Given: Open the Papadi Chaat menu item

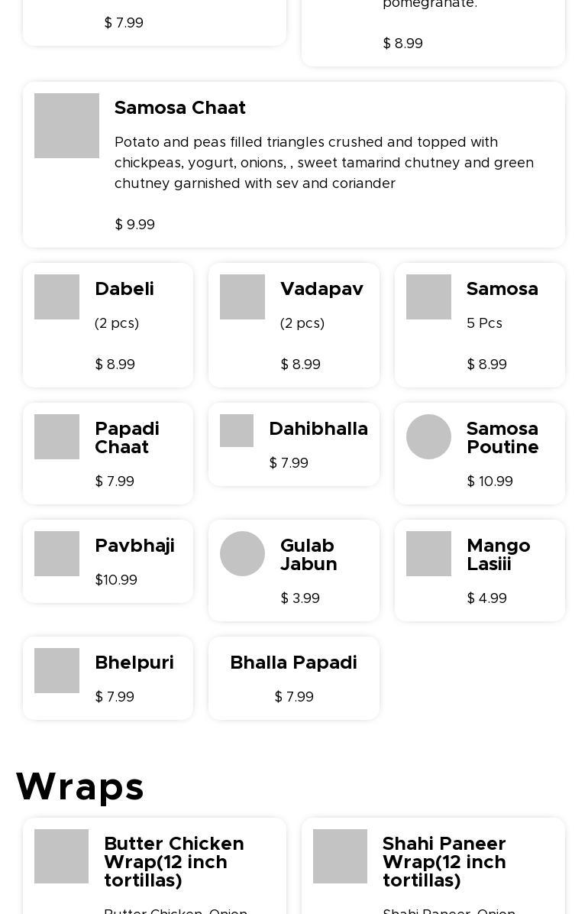Looking at the screenshot, I should [108, 453].
